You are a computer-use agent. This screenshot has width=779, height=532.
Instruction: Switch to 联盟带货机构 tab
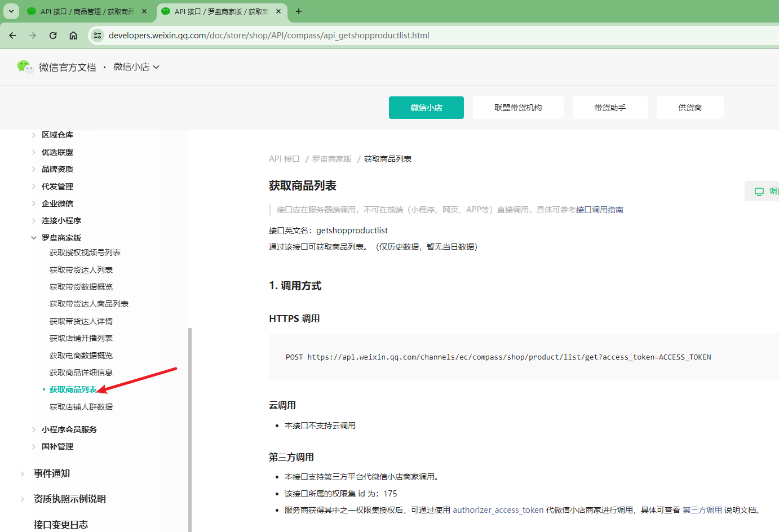(518, 108)
